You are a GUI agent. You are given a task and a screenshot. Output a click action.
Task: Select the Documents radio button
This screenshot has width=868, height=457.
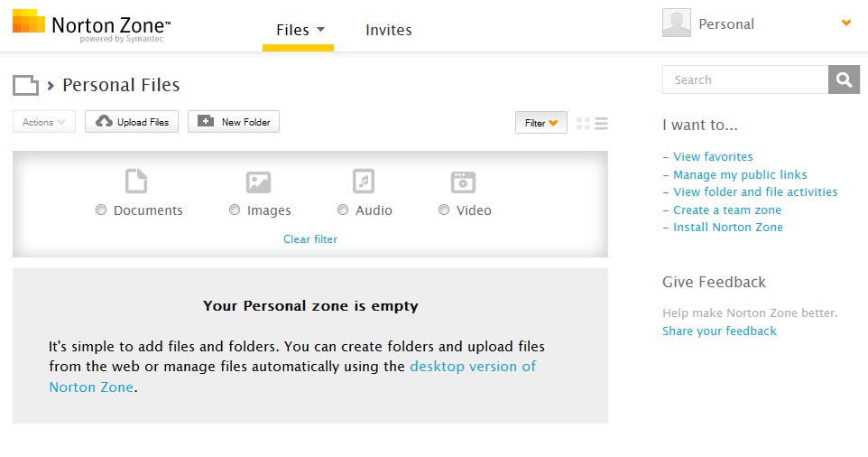pyautogui.click(x=101, y=210)
